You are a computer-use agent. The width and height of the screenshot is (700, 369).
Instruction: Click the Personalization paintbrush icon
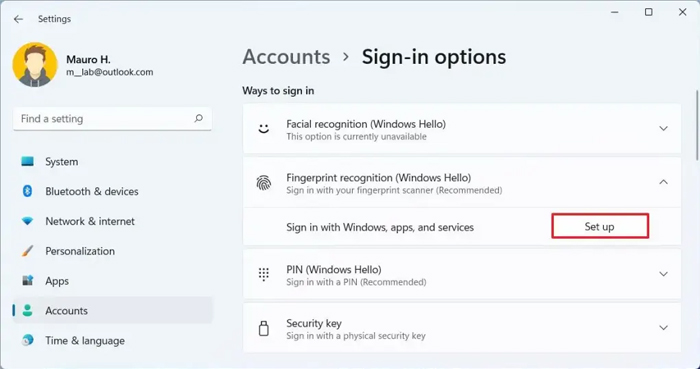pos(28,251)
